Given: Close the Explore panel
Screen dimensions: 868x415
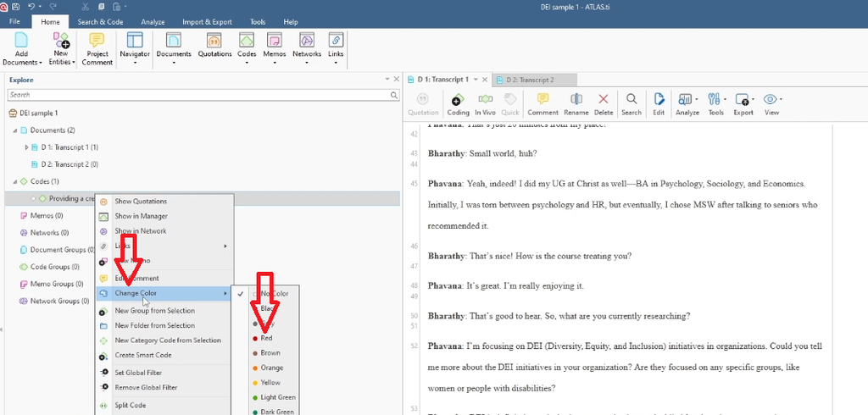Looking at the screenshot, I should 397,80.
